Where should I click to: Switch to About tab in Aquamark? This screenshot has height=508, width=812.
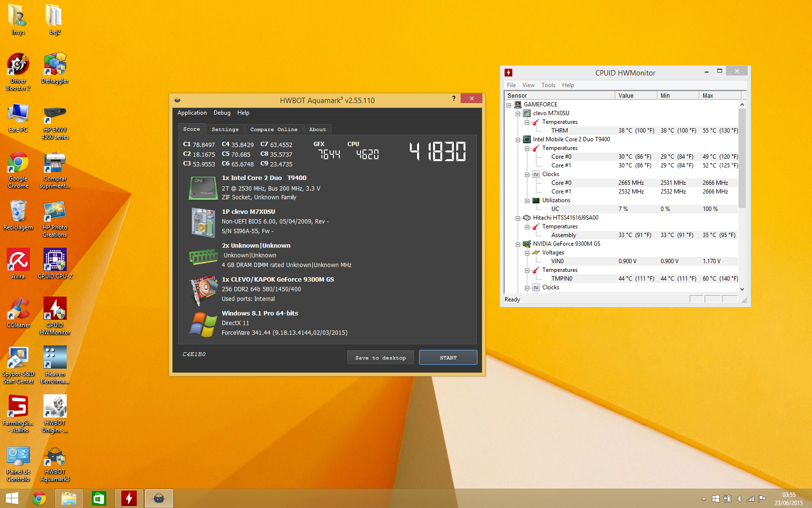click(318, 129)
